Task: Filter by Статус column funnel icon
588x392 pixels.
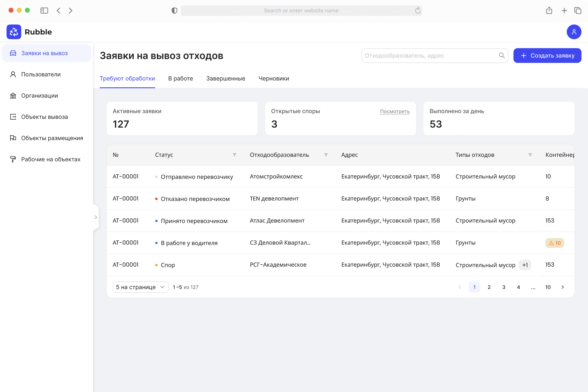Action: tap(234, 155)
